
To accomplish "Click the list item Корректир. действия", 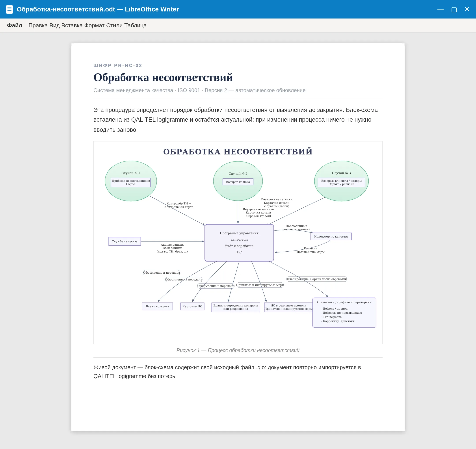I will coord(338,321).
